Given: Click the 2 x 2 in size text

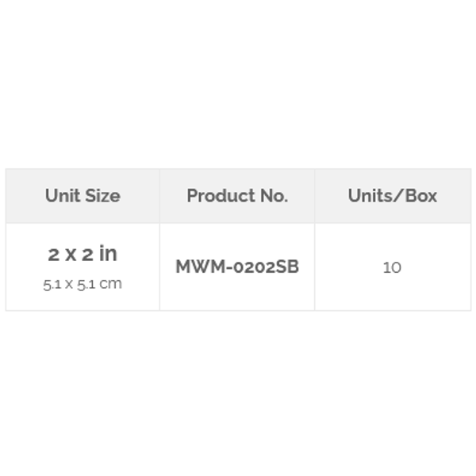Looking at the screenshot, I should pos(83,254).
